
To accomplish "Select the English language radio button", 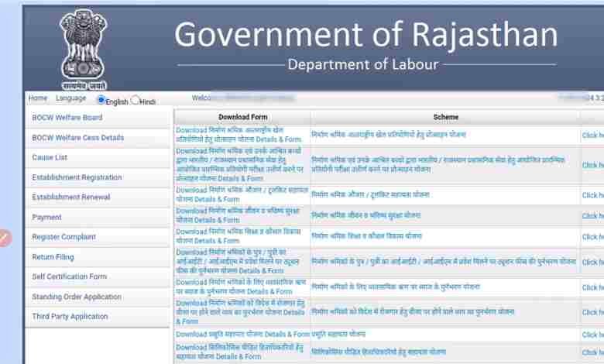I will pos(101,100).
